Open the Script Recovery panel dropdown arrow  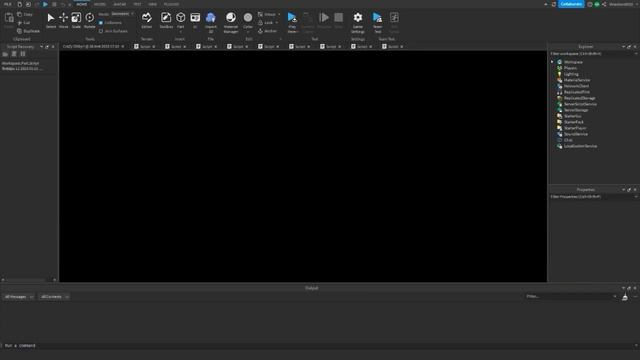tap(41, 47)
